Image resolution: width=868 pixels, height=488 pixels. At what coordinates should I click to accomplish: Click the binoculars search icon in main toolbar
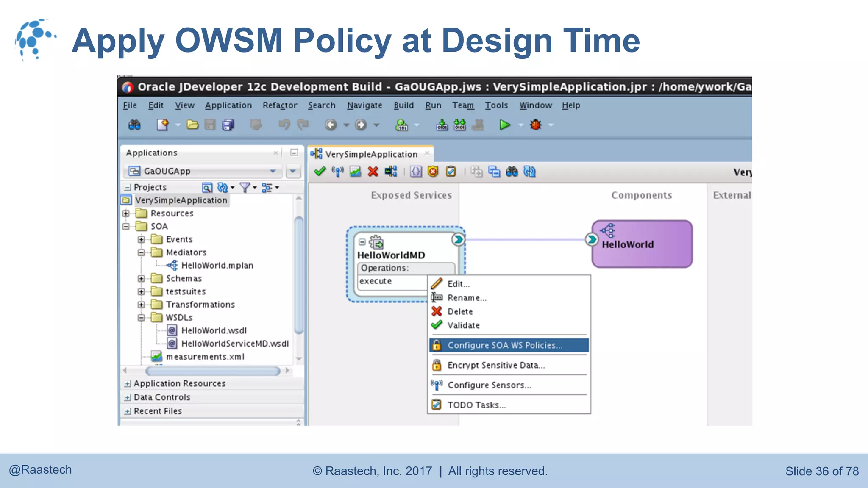point(134,125)
